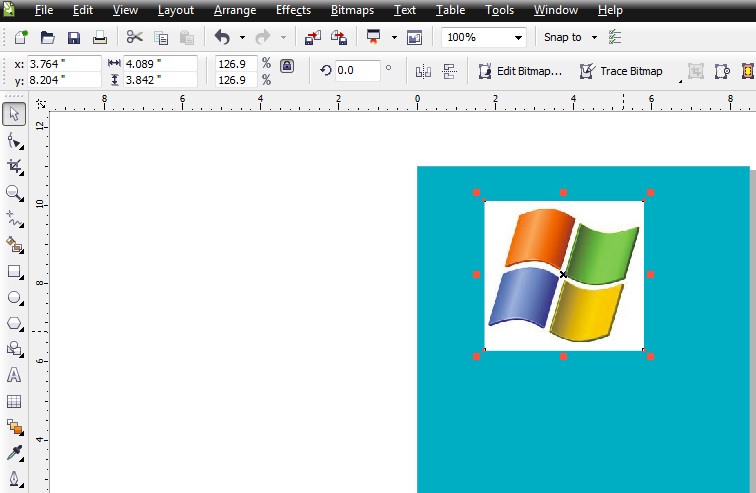Select the Basic shapes tool

[14, 349]
